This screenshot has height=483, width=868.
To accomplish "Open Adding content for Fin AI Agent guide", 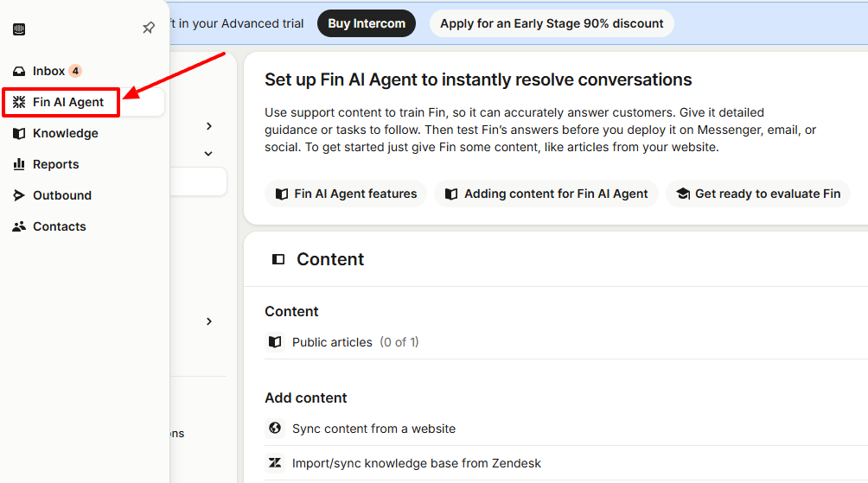I will coord(546,194).
